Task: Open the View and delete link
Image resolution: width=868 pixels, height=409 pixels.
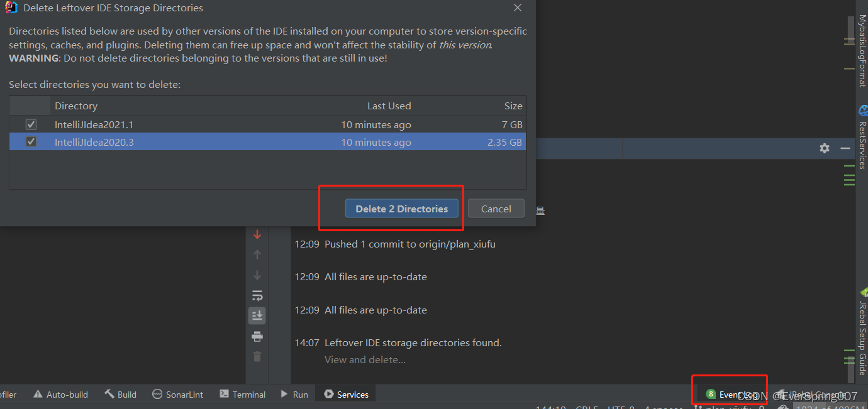Action: [x=365, y=359]
